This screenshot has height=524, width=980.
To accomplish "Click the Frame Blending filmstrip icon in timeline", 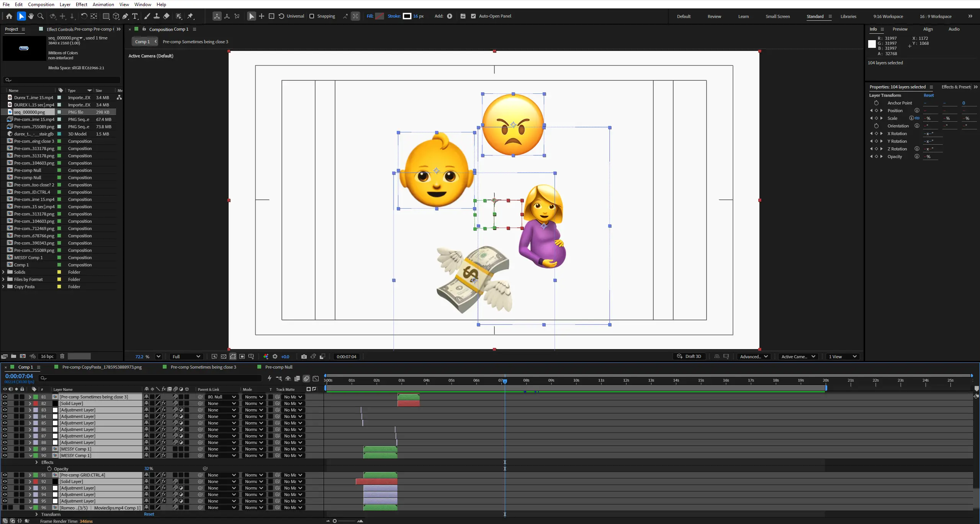I will click(x=297, y=378).
